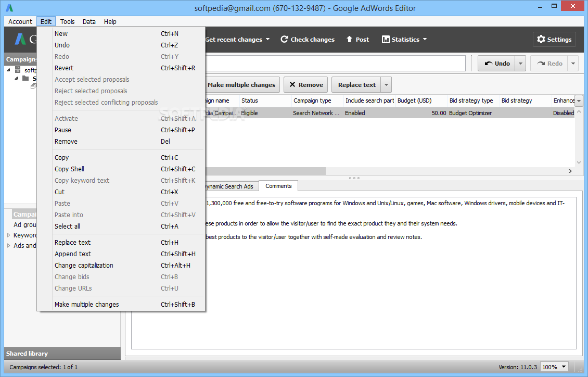This screenshot has height=377, width=588.
Task: Click the Check changes button
Action: tap(308, 40)
